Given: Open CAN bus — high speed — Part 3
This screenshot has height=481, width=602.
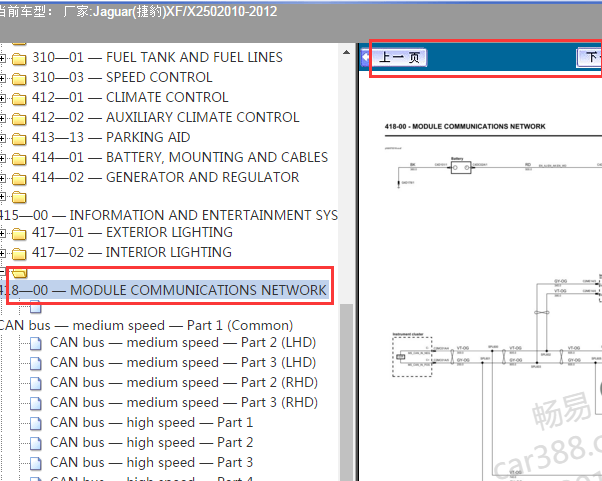Looking at the screenshot, I should 152,462.
